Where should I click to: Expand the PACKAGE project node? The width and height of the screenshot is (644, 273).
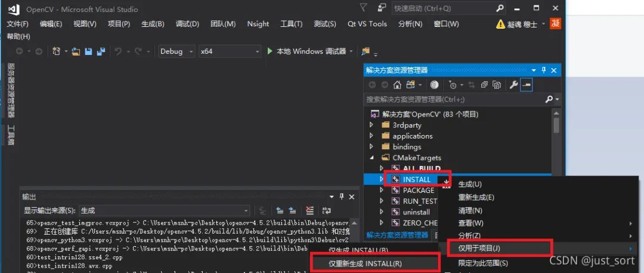(x=382, y=190)
